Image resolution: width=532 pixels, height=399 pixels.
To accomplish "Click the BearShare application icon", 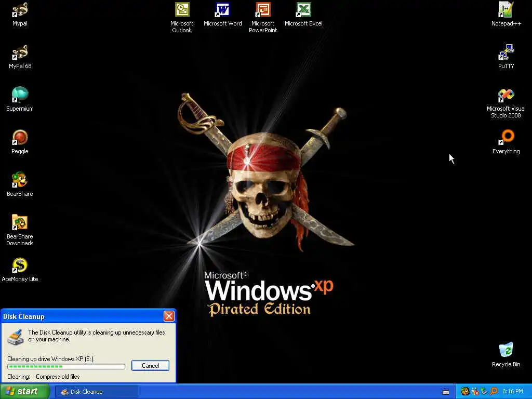I will [x=20, y=184].
